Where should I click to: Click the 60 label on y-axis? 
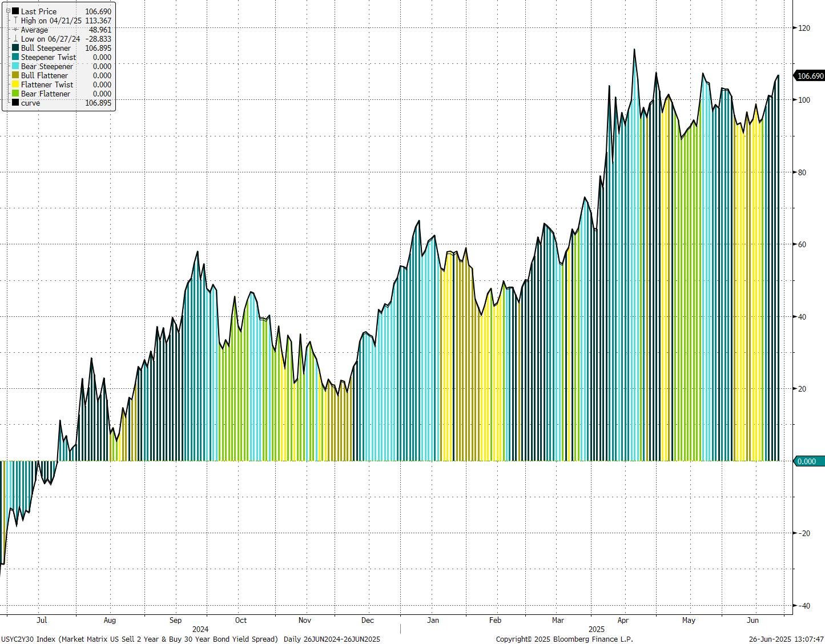(802, 244)
